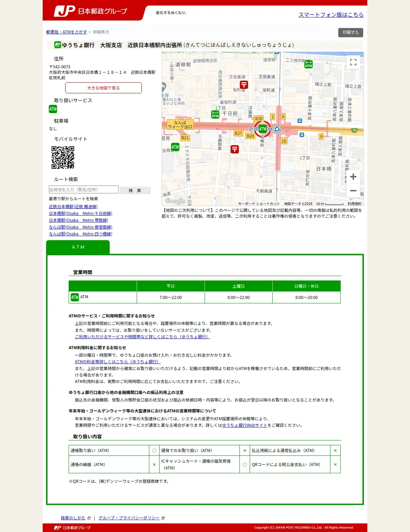Image resolution: width=410 pixels, height=532 pixels.
Task: Click the exit 10 marker on map
Action: [284, 141]
